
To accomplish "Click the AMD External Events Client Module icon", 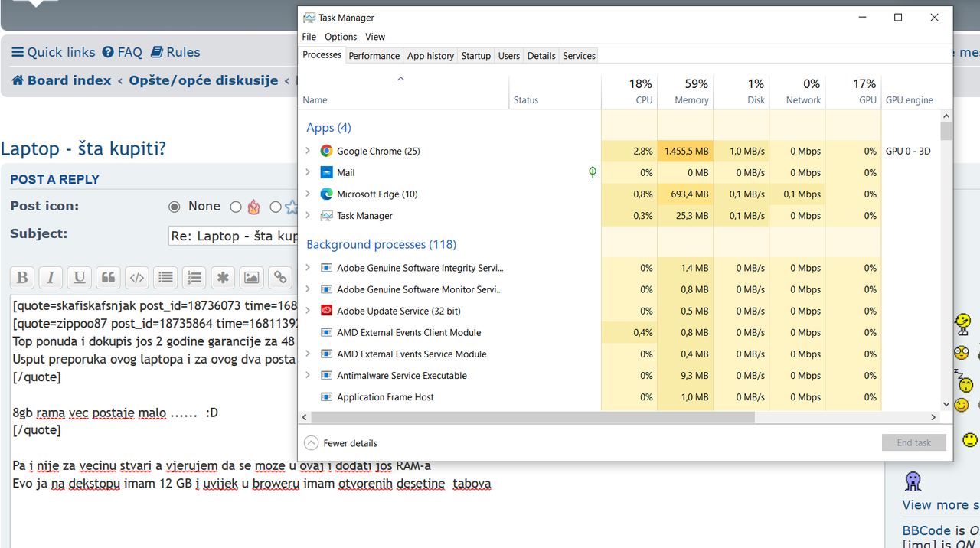I will click(326, 333).
